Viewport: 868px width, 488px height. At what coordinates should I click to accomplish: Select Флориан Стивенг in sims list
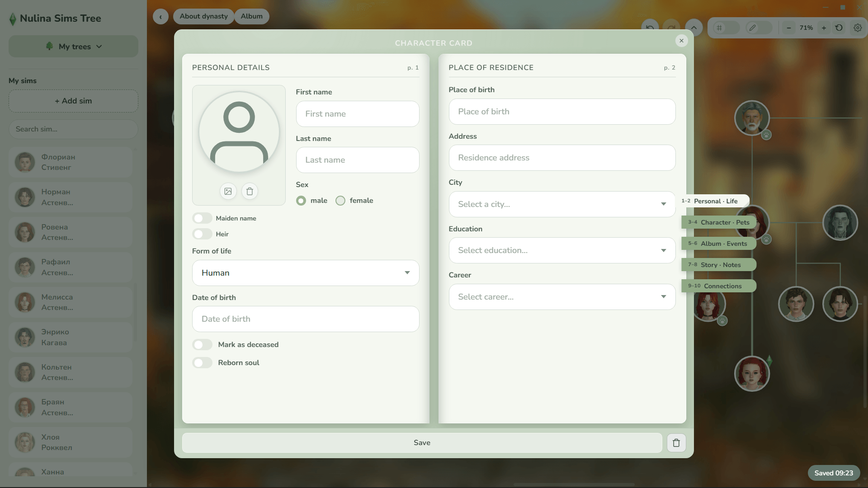point(71,162)
